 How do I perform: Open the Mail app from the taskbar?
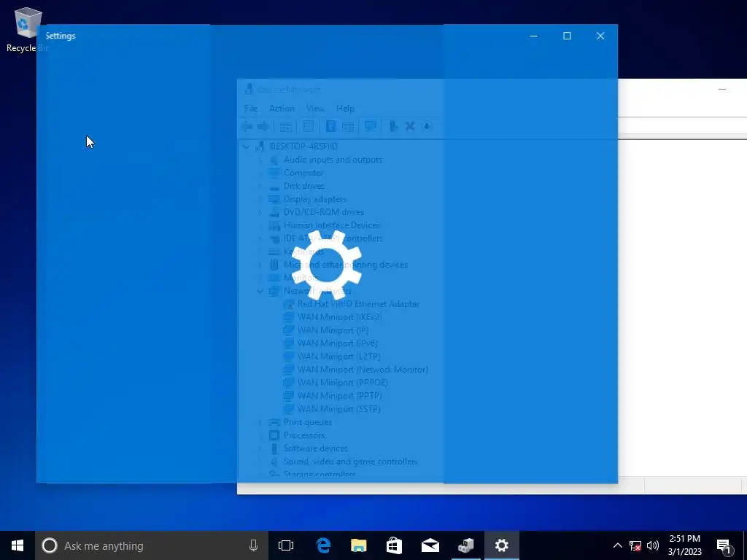click(430, 545)
